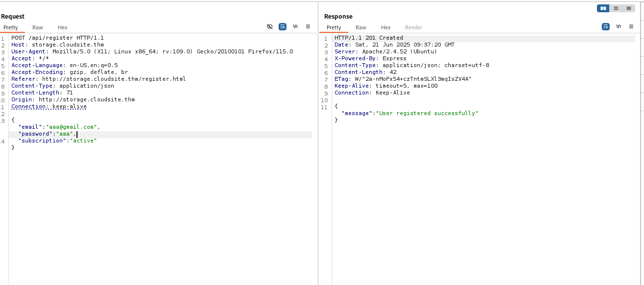The image size is (644, 285).
Task: Click the "subscription" line in request body
Action: click(x=57, y=141)
